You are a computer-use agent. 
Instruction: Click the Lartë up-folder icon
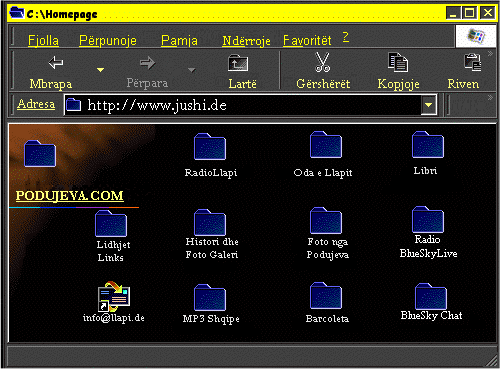pyautogui.click(x=238, y=63)
